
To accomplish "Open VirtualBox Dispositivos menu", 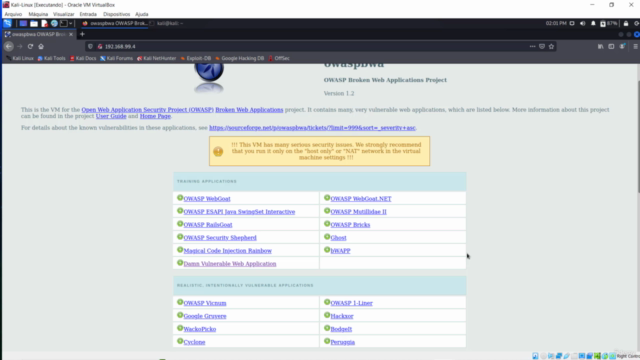I will pos(116,14).
